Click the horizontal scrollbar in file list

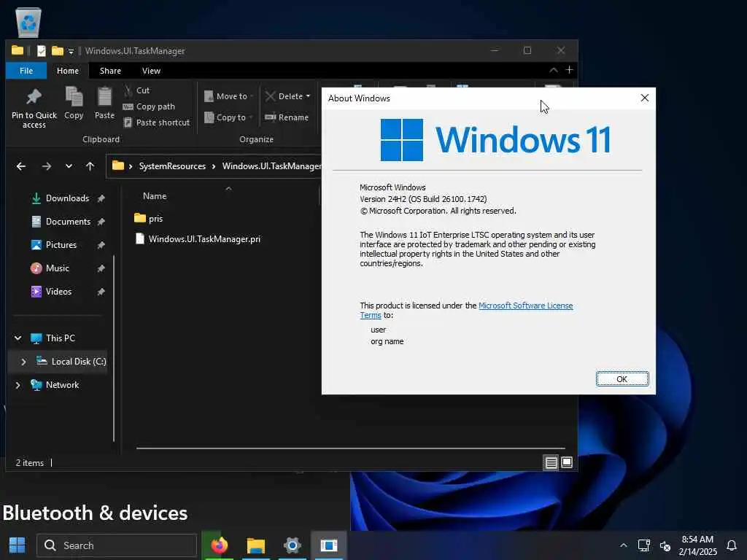(x=351, y=448)
